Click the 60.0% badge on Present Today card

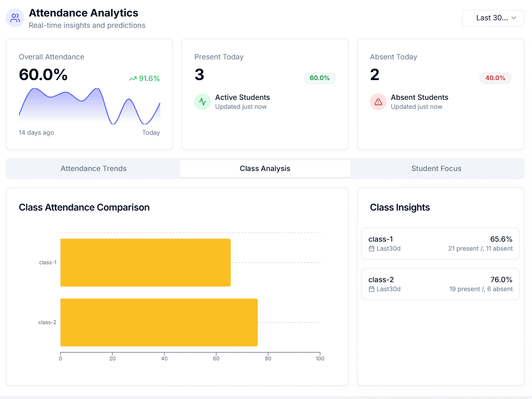click(x=319, y=78)
